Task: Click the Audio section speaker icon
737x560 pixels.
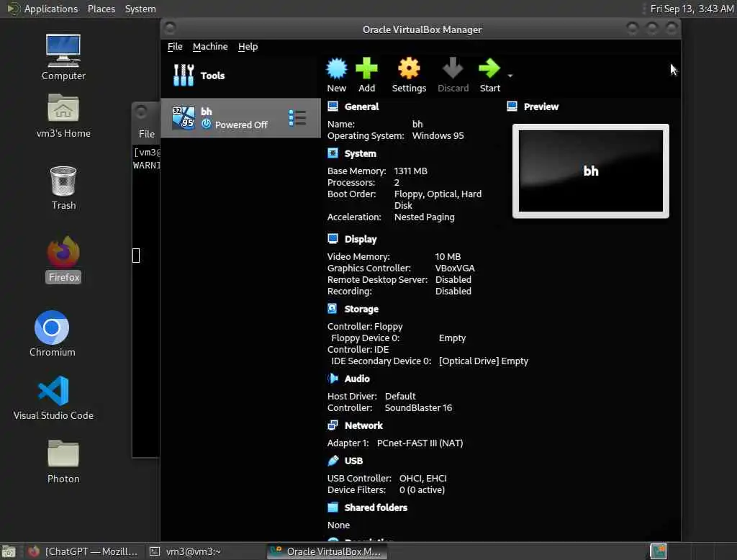Action: click(333, 378)
